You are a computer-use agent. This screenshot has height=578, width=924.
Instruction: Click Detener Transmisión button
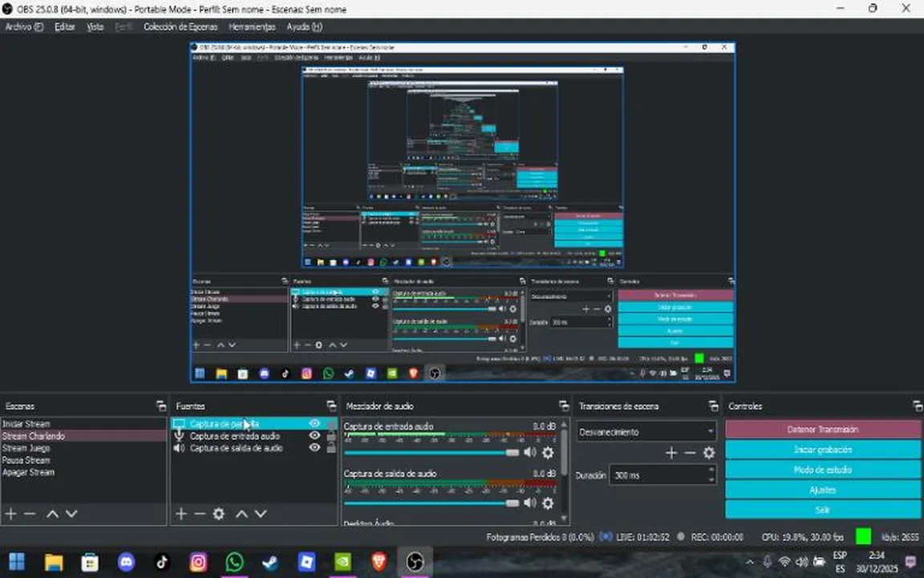point(823,429)
